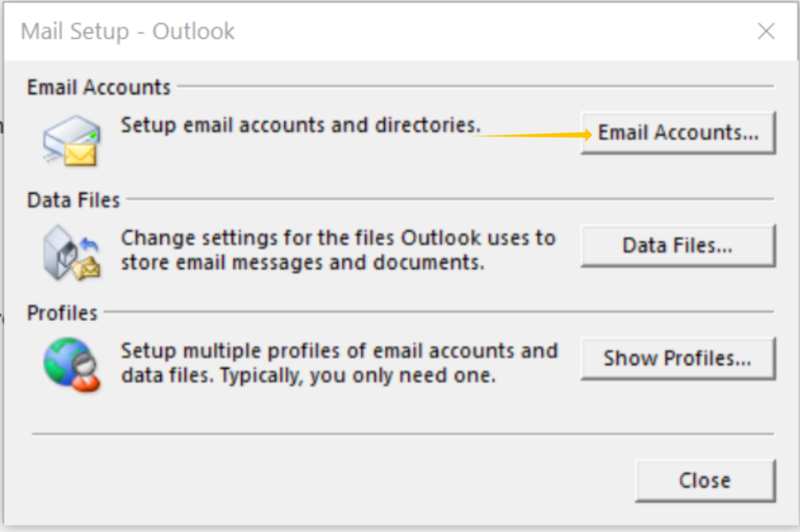800x532 pixels.
Task: Open the Data Files... button
Action: 678,246
